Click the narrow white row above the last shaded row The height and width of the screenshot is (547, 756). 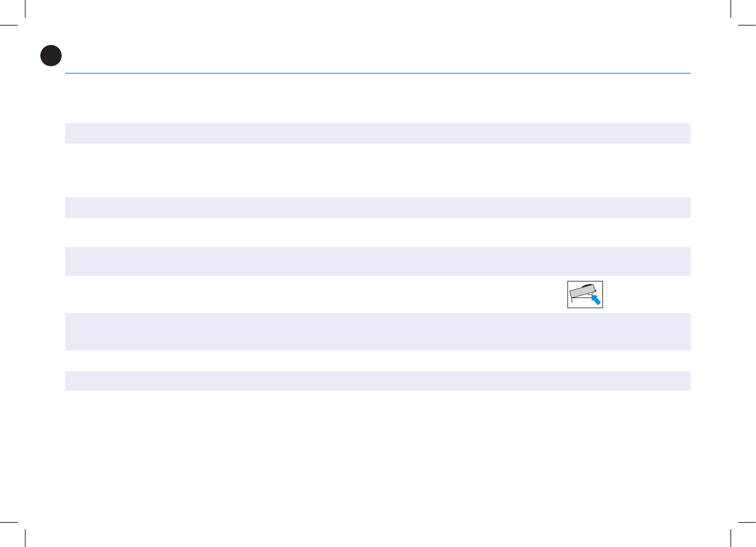point(378,360)
